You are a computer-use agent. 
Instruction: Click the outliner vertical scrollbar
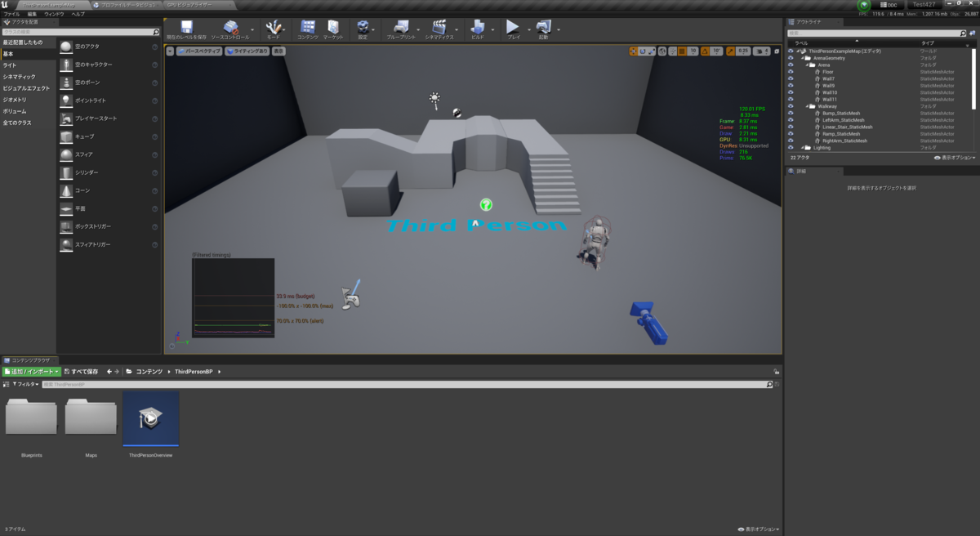973,78
